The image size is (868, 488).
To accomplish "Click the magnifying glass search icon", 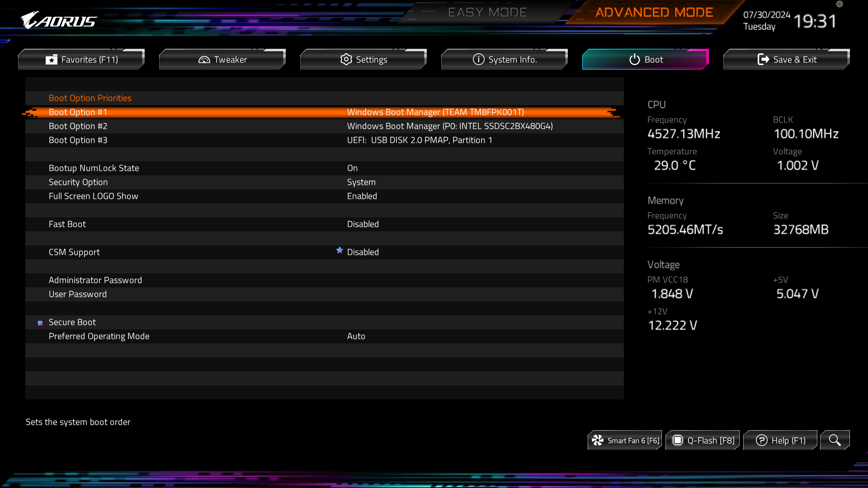I will (x=835, y=440).
